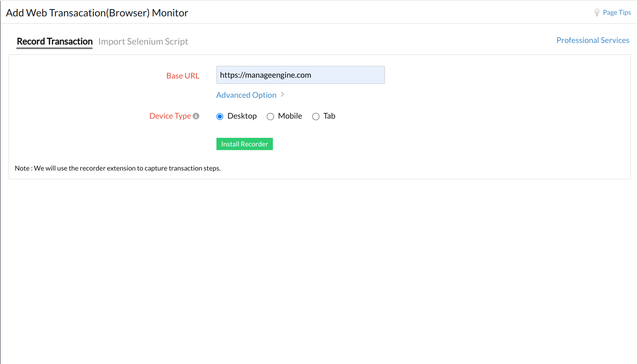Click the green Install Recorder control
637x364 pixels.
244,144
